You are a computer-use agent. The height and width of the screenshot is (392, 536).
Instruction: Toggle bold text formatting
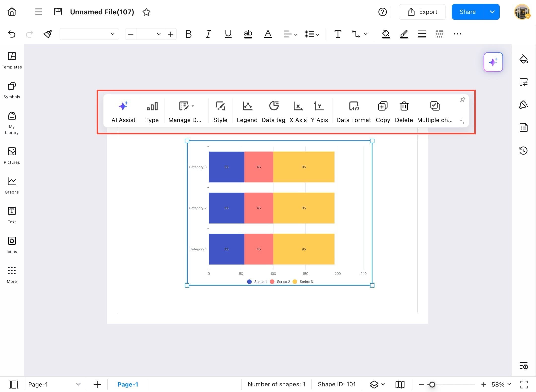click(x=188, y=34)
